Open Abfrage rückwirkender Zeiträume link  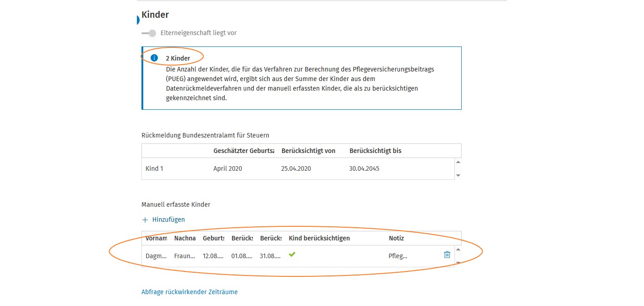pos(189,292)
